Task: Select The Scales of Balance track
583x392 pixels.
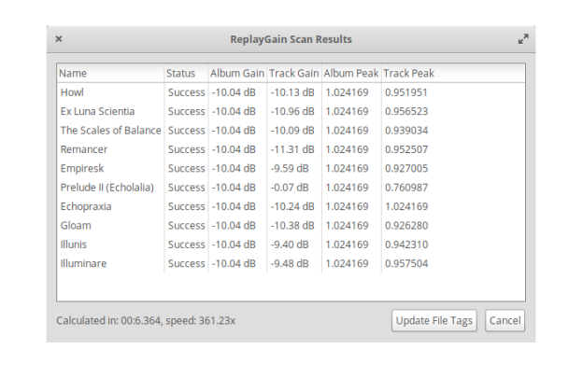Action: [x=110, y=130]
